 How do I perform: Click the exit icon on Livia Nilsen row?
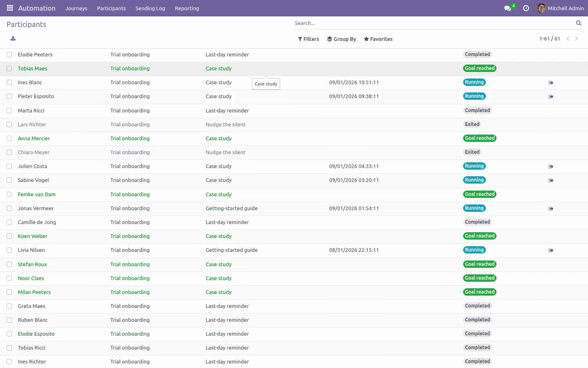[x=551, y=251]
